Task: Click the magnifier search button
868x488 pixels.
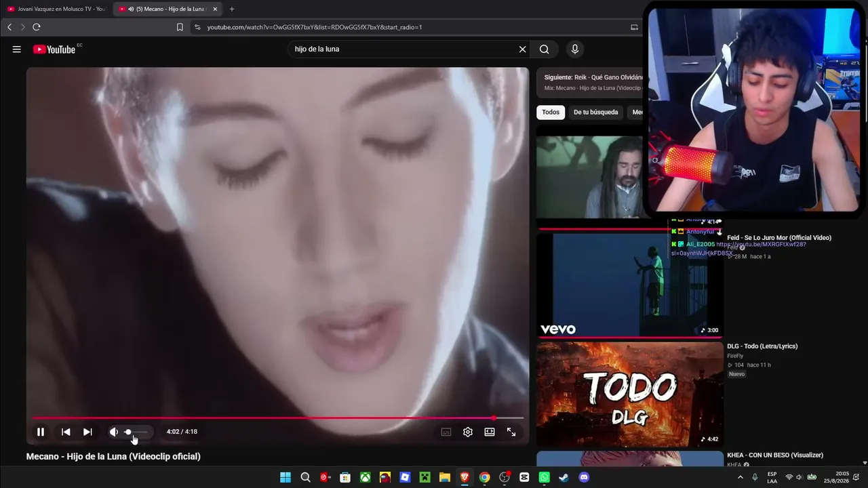Action: coord(544,49)
